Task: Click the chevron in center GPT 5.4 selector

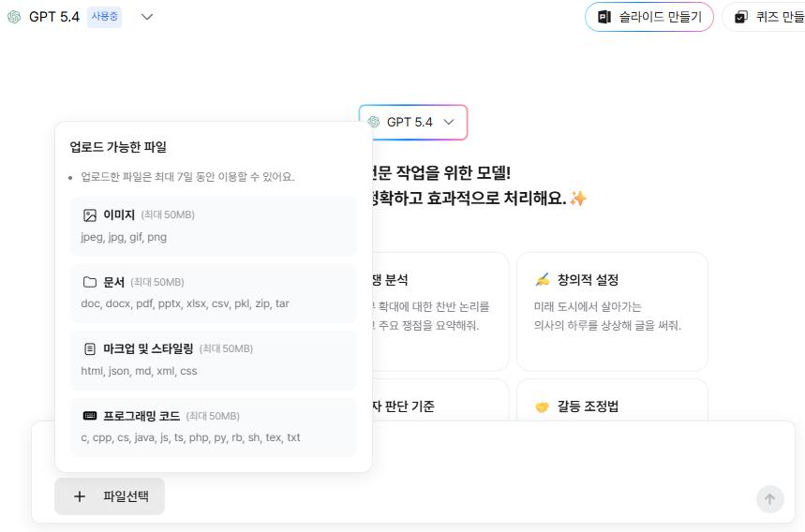Action: [x=449, y=122]
